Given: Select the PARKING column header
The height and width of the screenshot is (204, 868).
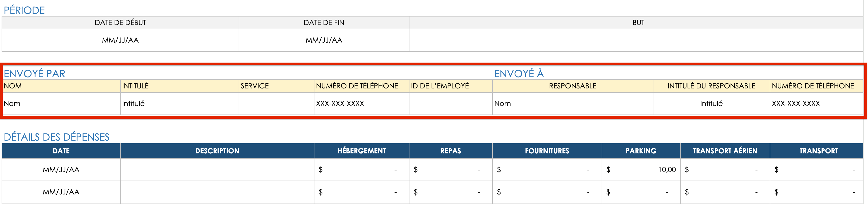Looking at the screenshot, I should coord(641,151).
